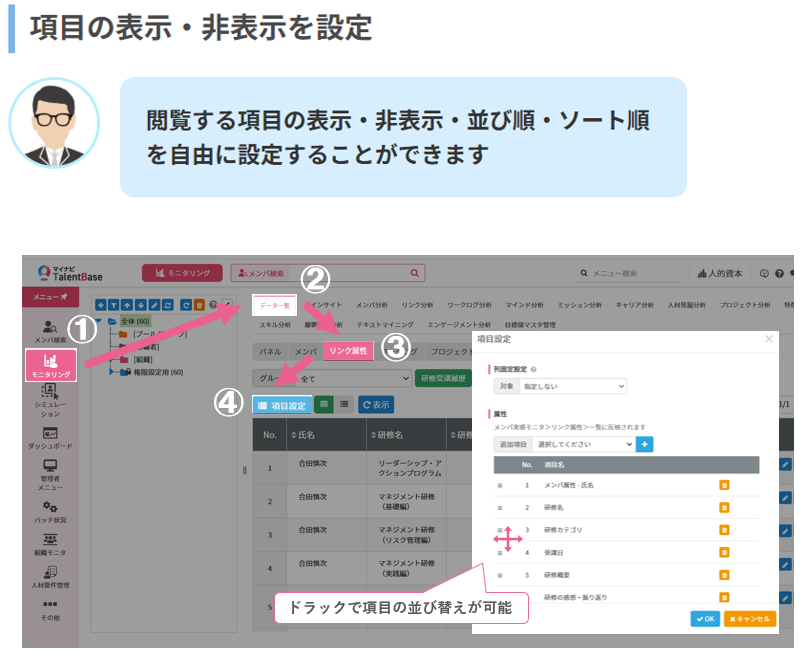
Task: Click the move-up arrow icon in tree toolbar
Action: tap(127, 305)
